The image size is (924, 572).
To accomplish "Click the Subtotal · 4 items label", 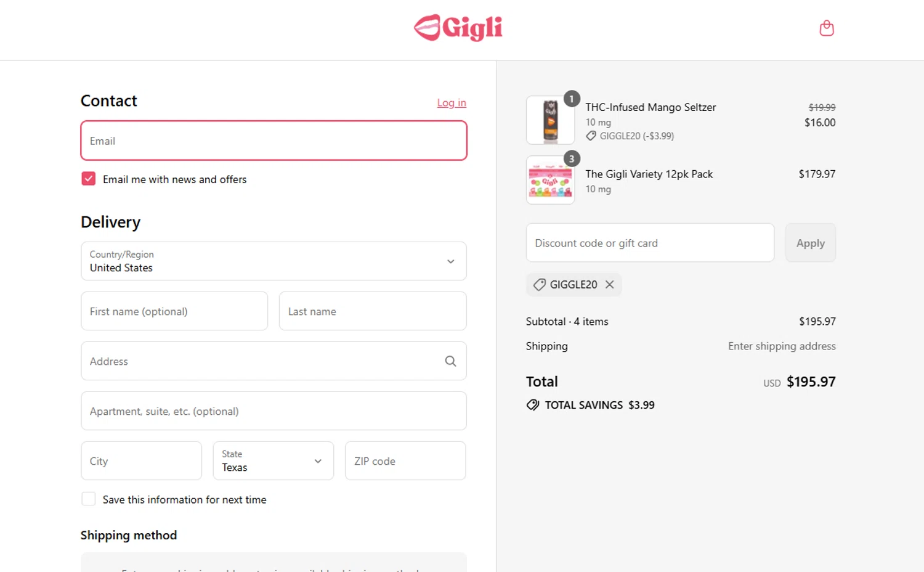I will 567,322.
